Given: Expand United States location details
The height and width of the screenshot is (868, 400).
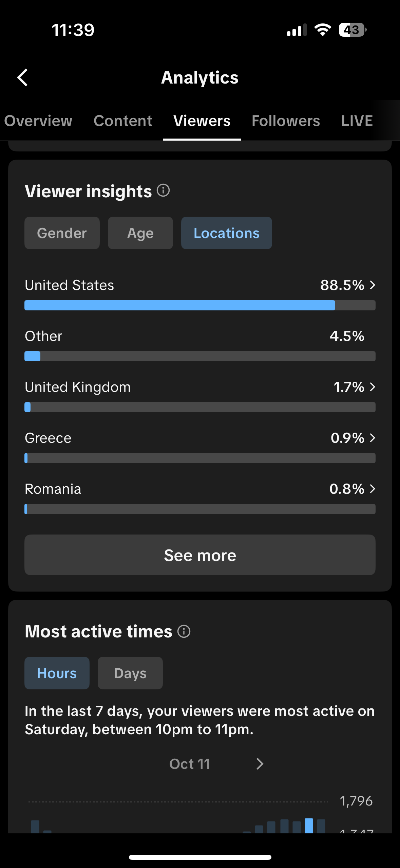Looking at the screenshot, I should pyautogui.click(x=372, y=285).
